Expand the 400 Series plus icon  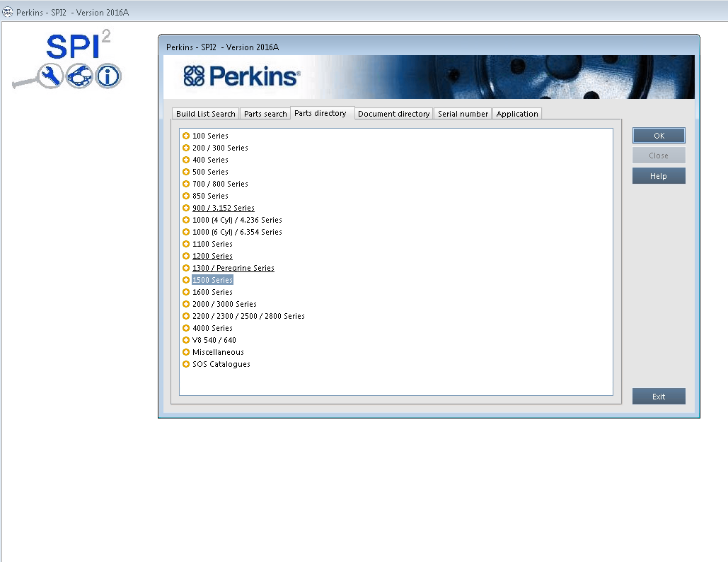[x=186, y=160]
